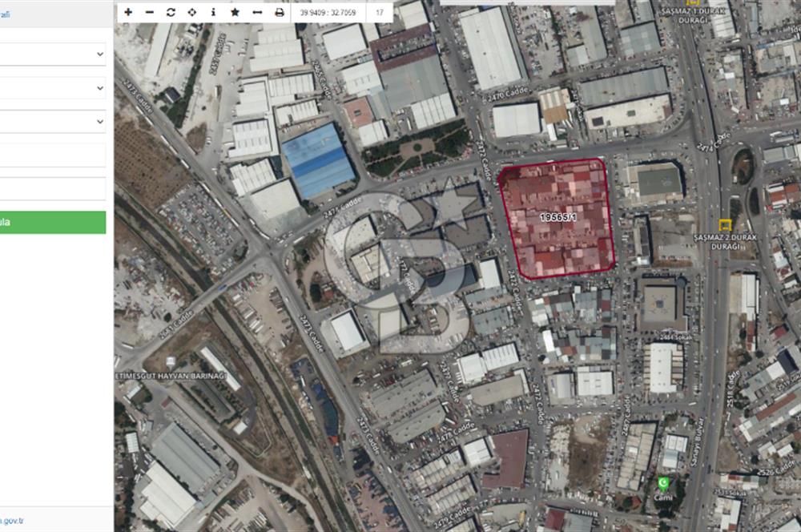Screen dimensions: 801x532
Task: Print the map using printer icon
Action: (x=279, y=12)
